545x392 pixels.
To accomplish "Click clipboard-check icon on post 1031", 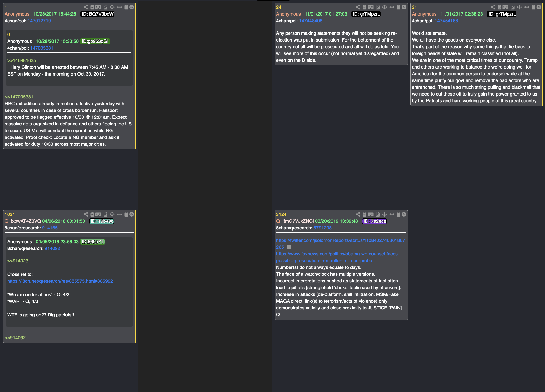I will click(x=92, y=214).
